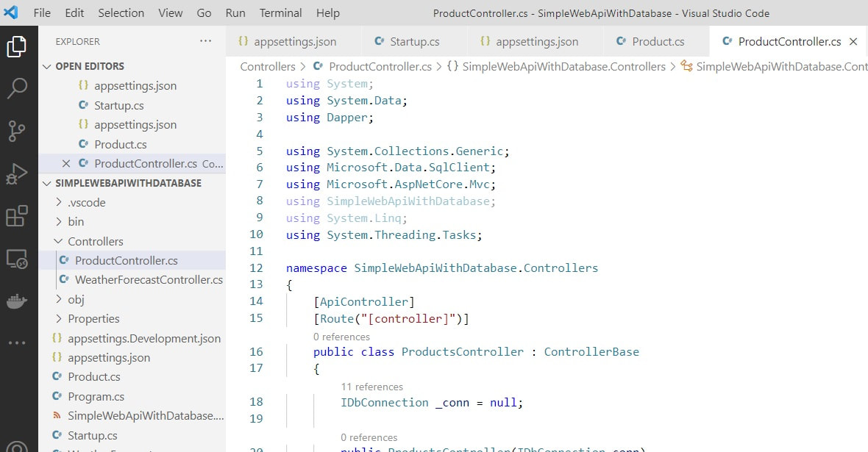The width and height of the screenshot is (868, 452).
Task: Open ProductController.cs in Controllers folder
Action: pyautogui.click(x=132, y=261)
